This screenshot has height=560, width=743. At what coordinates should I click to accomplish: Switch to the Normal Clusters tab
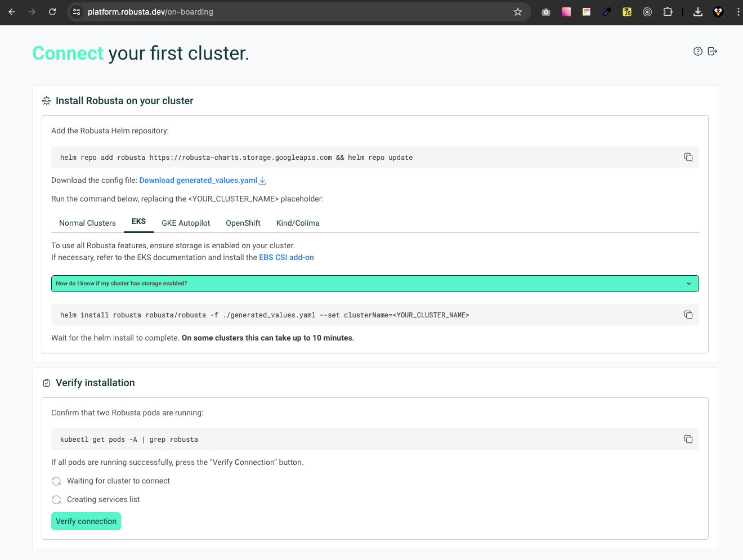[x=87, y=223]
